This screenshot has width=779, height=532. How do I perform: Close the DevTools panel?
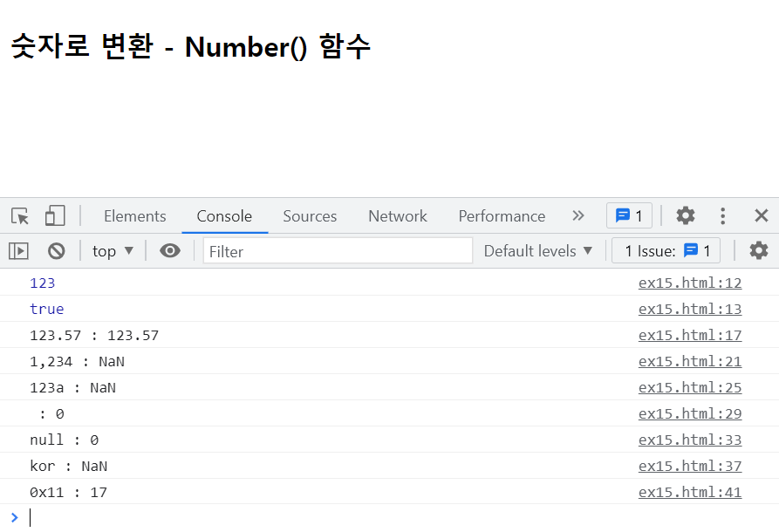761,215
